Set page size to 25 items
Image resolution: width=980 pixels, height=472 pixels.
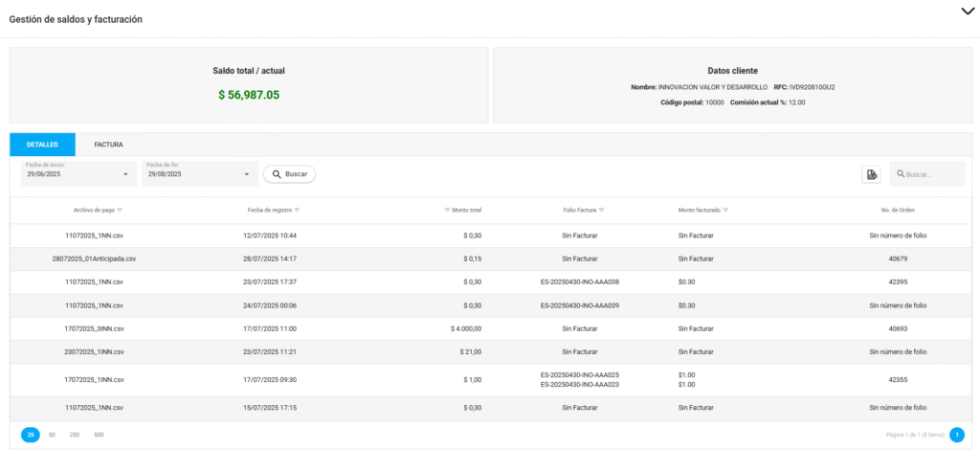[x=31, y=435]
